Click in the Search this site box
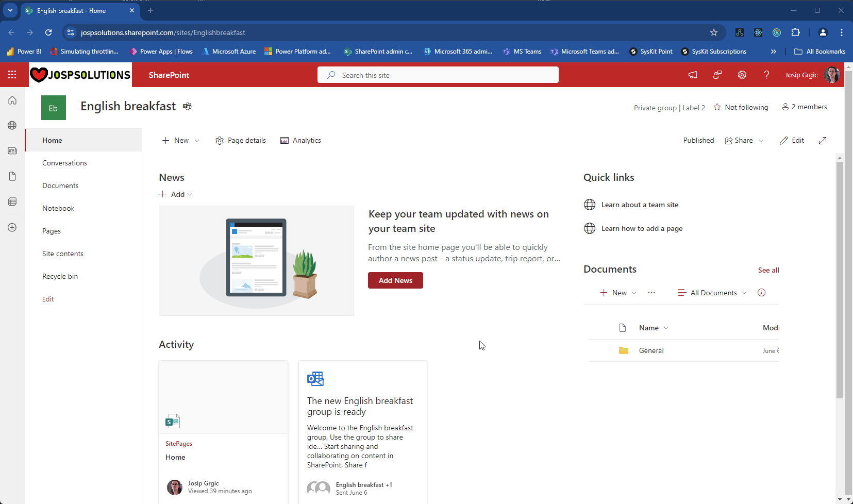This screenshot has width=853, height=504. pos(438,75)
